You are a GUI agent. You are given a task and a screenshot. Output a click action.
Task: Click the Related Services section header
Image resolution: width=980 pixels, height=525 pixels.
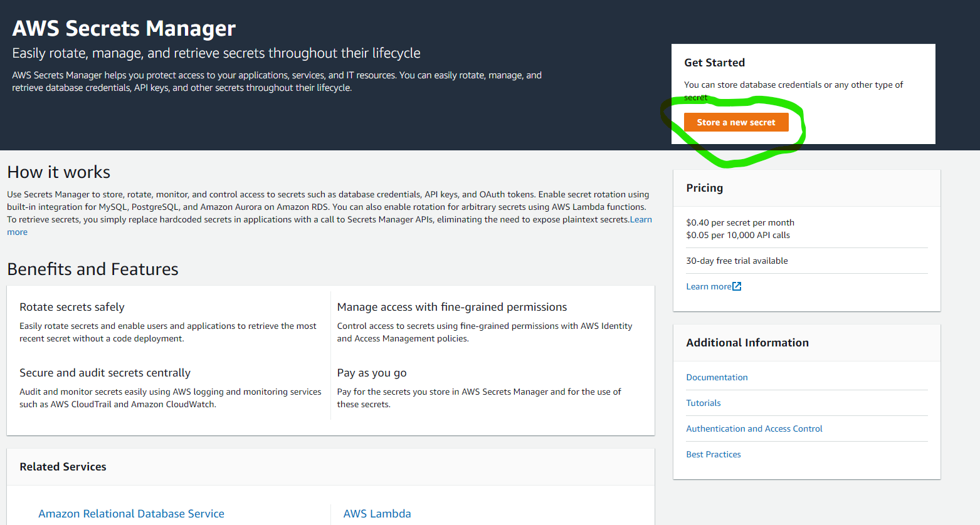tap(63, 466)
